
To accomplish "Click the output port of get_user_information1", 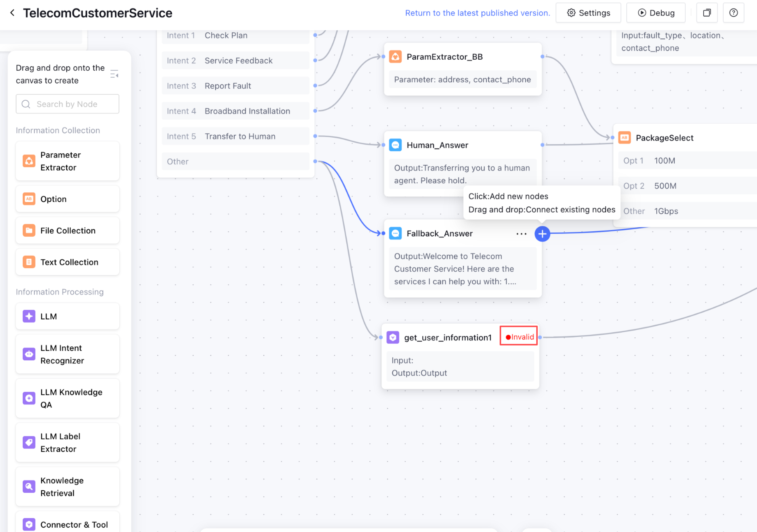I will 540,337.
